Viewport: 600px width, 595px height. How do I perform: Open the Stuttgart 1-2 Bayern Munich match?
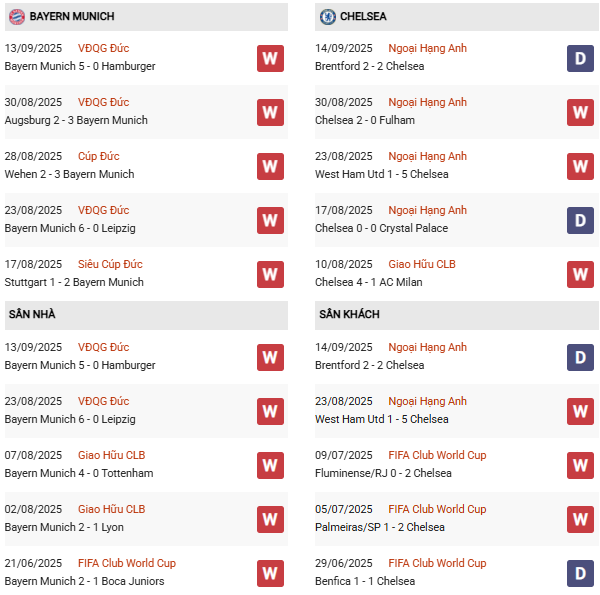(x=74, y=282)
